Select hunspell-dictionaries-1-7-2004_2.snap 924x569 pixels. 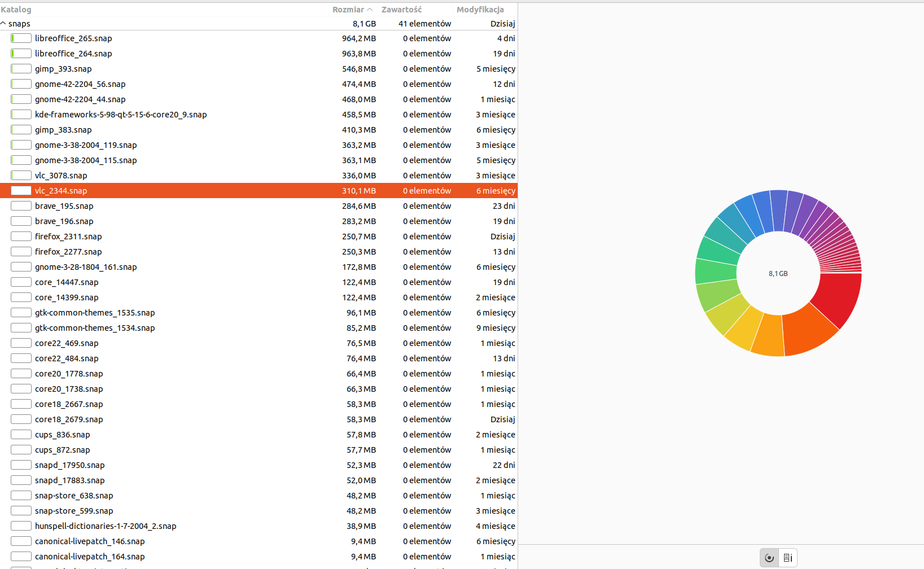(x=259, y=526)
